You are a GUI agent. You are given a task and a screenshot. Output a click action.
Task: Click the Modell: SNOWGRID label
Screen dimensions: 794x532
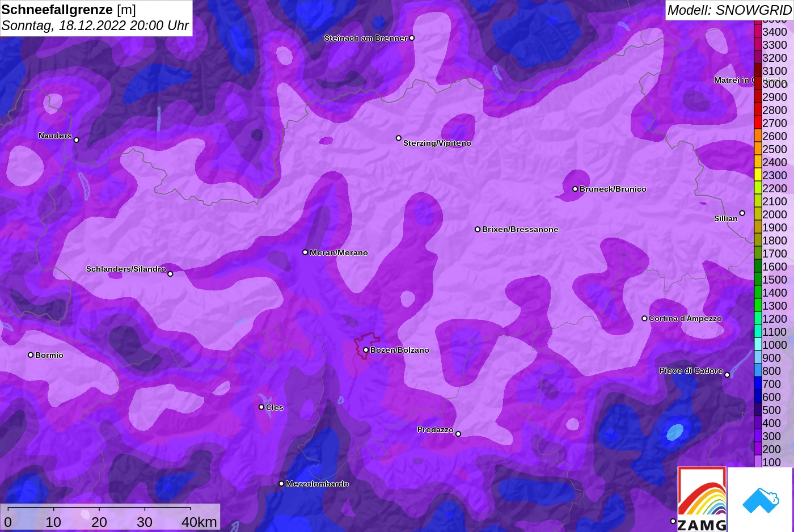point(729,10)
